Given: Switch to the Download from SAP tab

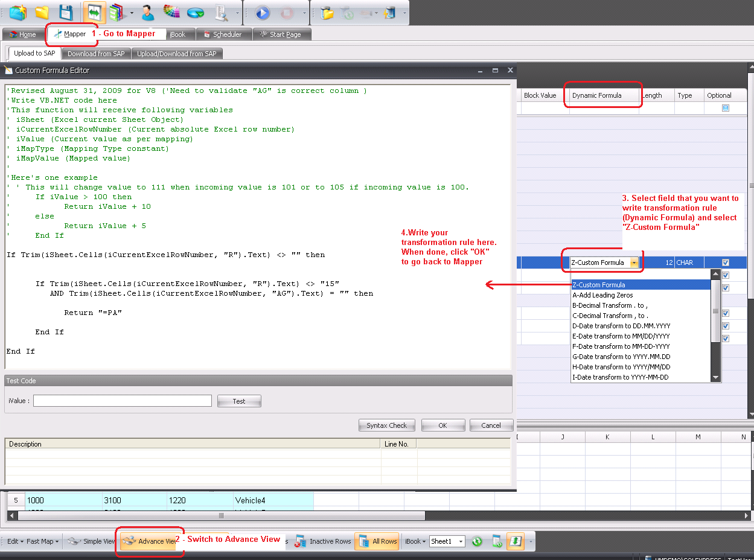Looking at the screenshot, I should click(x=96, y=54).
